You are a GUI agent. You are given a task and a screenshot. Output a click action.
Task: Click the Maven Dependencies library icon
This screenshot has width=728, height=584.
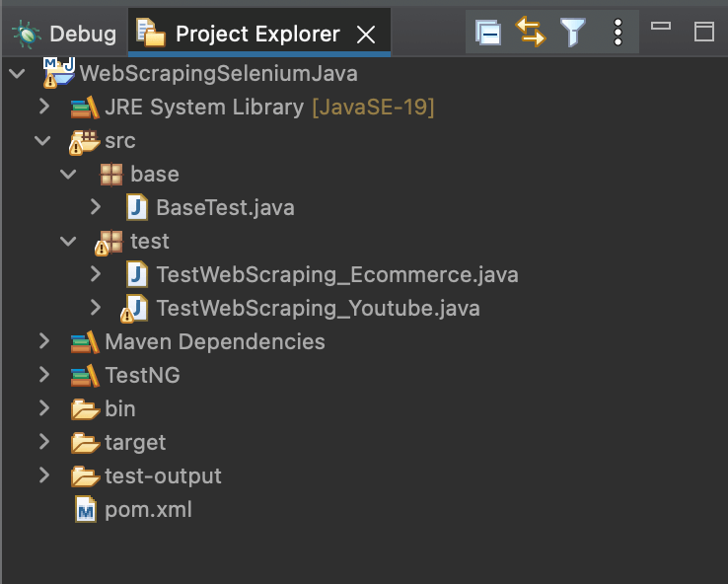click(x=85, y=341)
